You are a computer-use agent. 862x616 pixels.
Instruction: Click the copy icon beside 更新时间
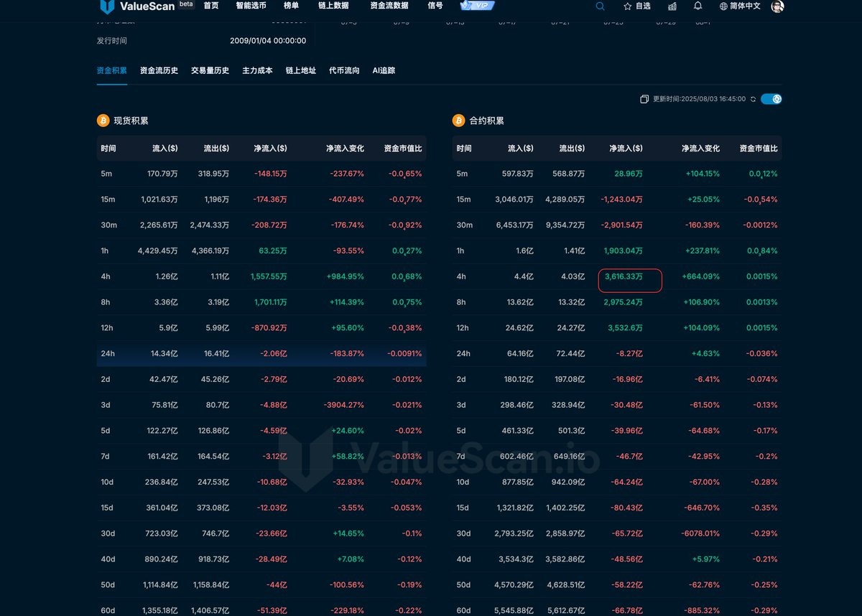tap(644, 99)
